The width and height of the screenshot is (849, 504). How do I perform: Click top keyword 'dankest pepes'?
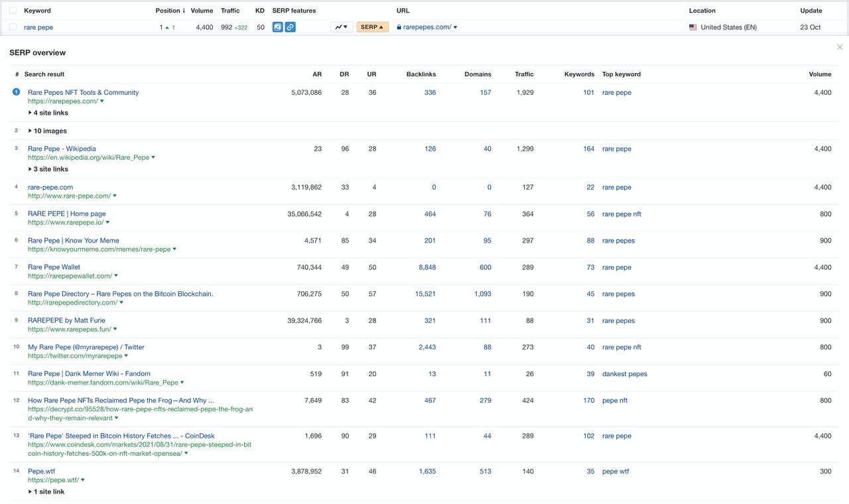click(625, 374)
